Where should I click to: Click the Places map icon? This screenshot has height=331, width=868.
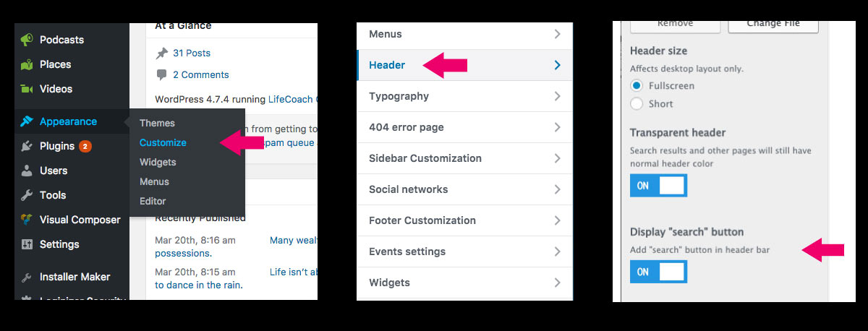pyautogui.click(x=27, y=64)
